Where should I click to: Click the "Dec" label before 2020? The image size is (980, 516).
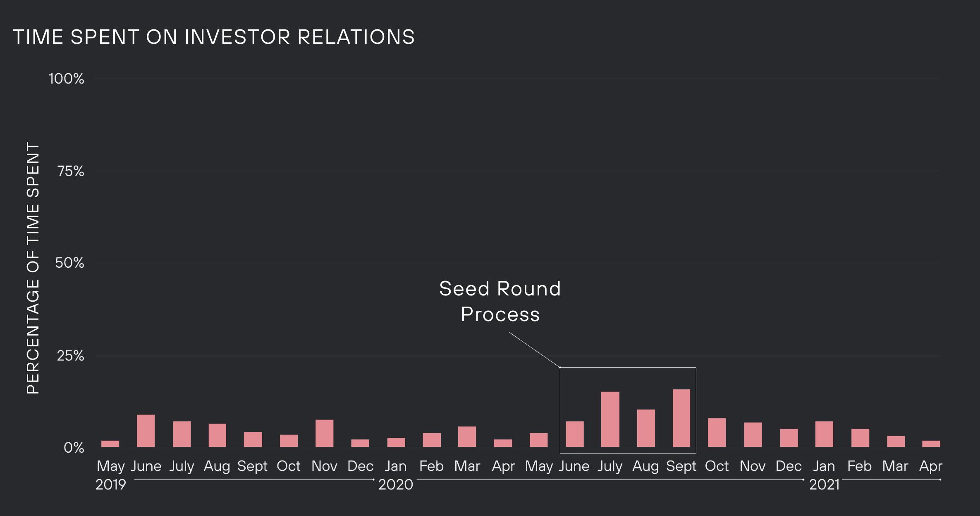click(360, 466)
